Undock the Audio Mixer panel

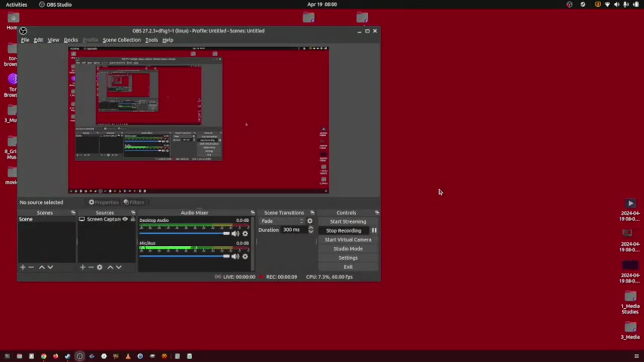pyautogui.click(x=253, y=213)
